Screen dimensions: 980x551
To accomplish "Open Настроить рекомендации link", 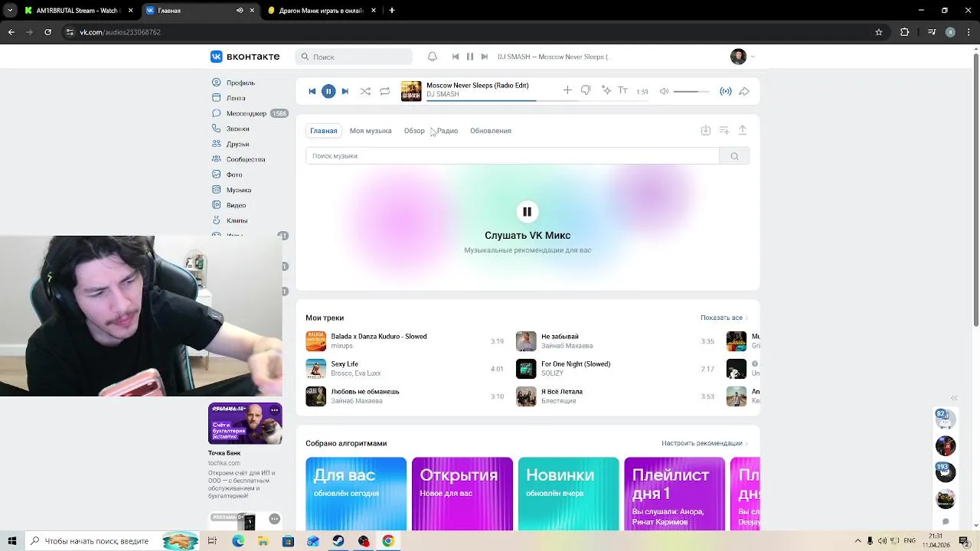I will 704,443.
